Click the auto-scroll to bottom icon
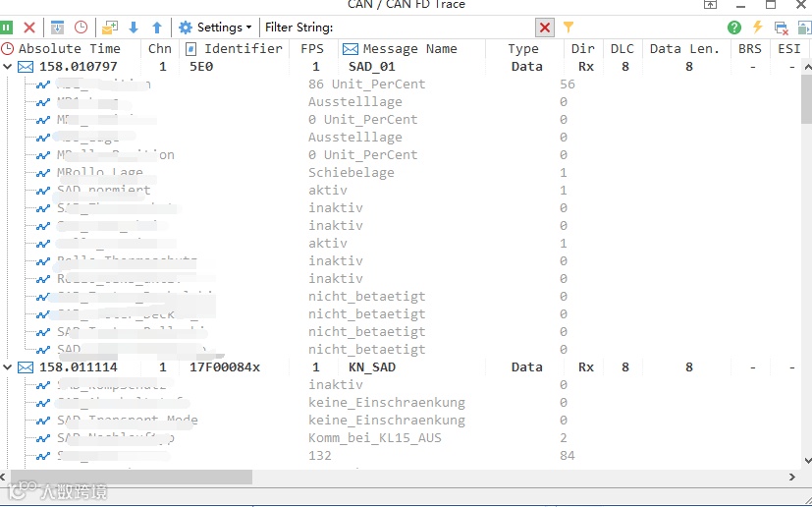 tap(57, 28)
